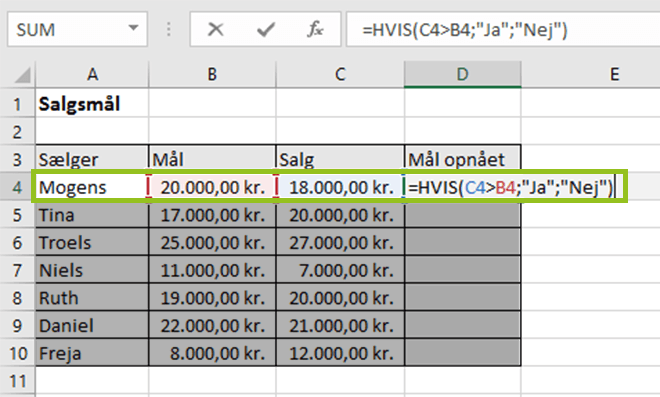Select empty Mål opnået cell for Niels
660x397 pixels.
(x=462, y=270)
